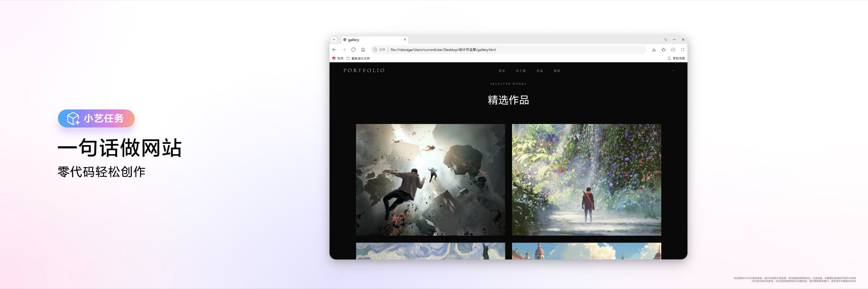Close the gallery tab

click(x=405, y=40)
